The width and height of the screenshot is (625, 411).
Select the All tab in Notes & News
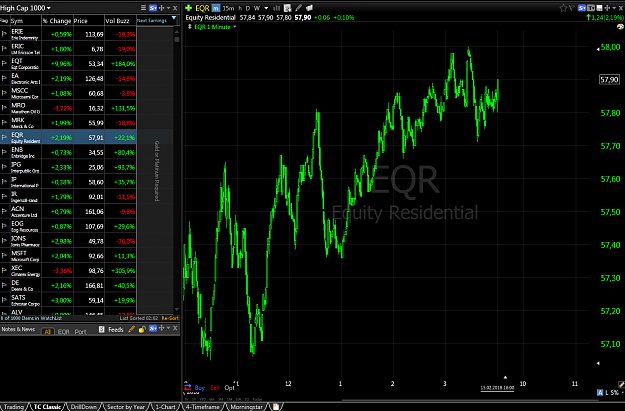47,331
